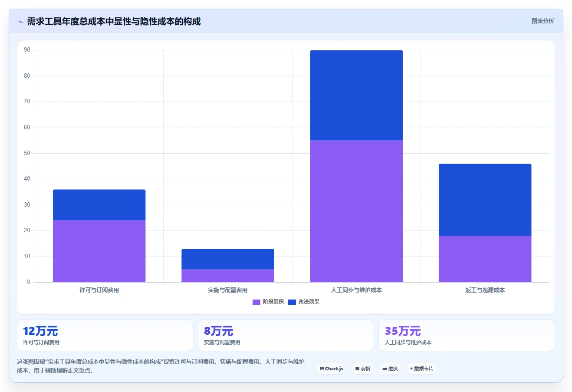
Task: Click the description paragraph below the cards
Action: pyautogui.click(x=161, y=366)
